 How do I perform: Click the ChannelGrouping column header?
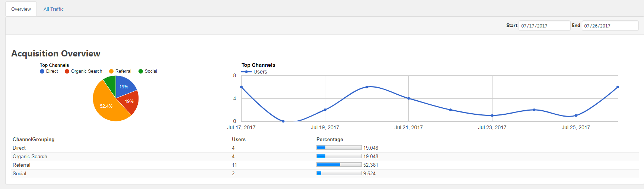tap(34, 139)
